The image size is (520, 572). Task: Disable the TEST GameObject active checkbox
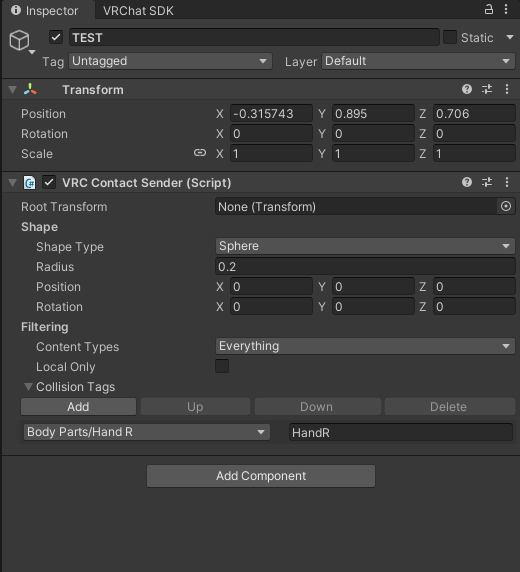pos(56,37)
